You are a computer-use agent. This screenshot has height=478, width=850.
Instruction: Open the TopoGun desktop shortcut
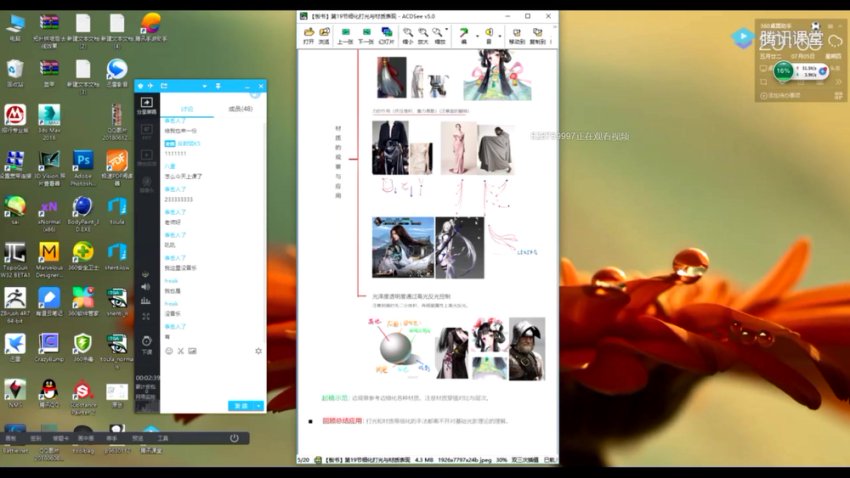point(15,260)
